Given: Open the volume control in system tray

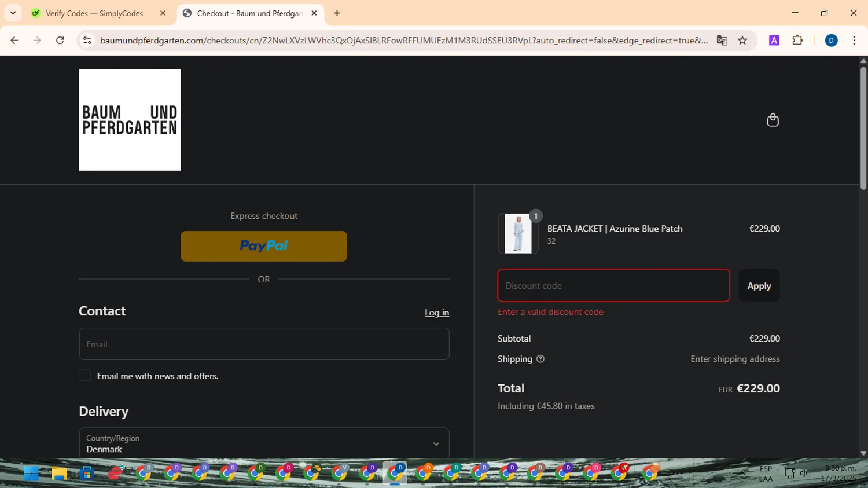Looking at the screenshot, I should [804, 474].
